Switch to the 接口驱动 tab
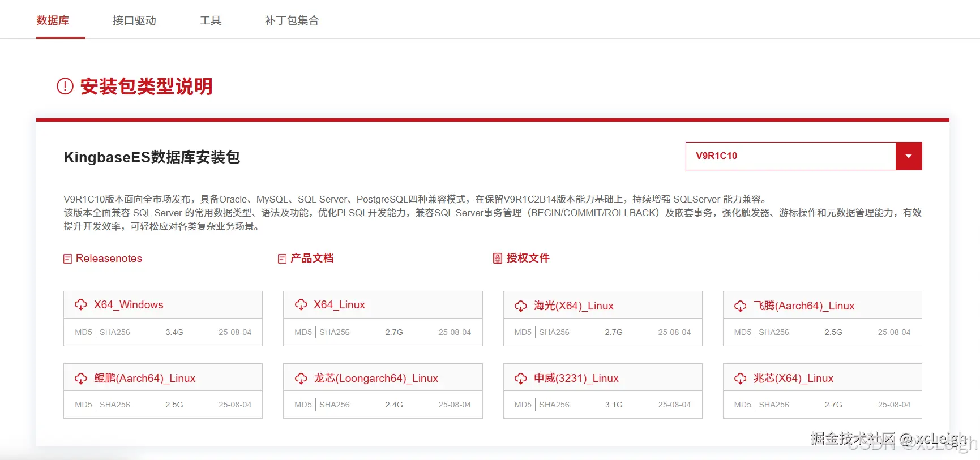The height and width of the screenshot is (460, 980). coord(134,20)
